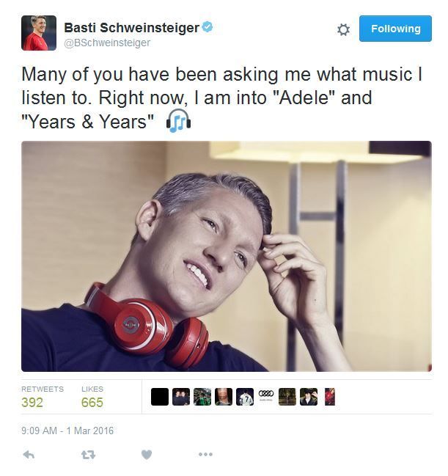Toggle the Following button
Screen dimensions: 448x476
(x=395, y=29)
